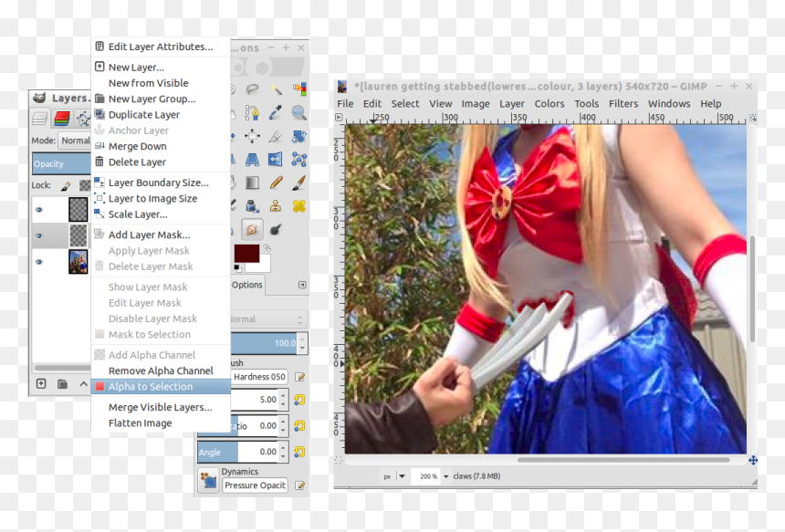Toggle visibility of the bottom photo layer
The width and height of the screenshot is (785, 532).
[x=39, y=262]
